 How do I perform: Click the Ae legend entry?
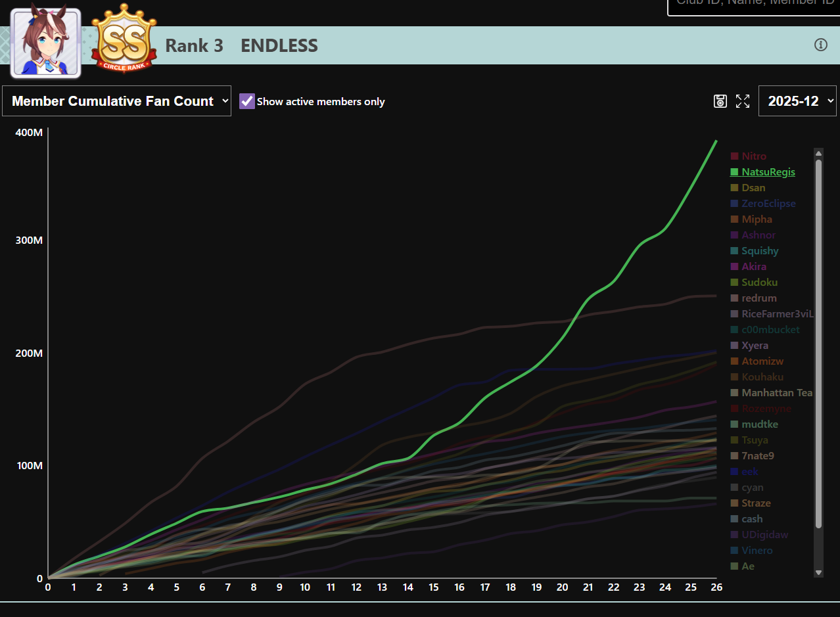click(743, 566)
